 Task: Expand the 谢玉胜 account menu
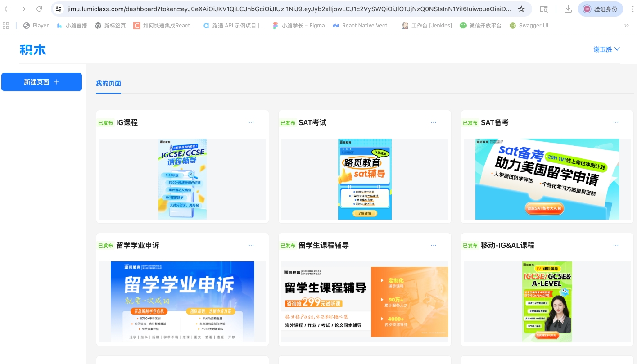point(607,49)
